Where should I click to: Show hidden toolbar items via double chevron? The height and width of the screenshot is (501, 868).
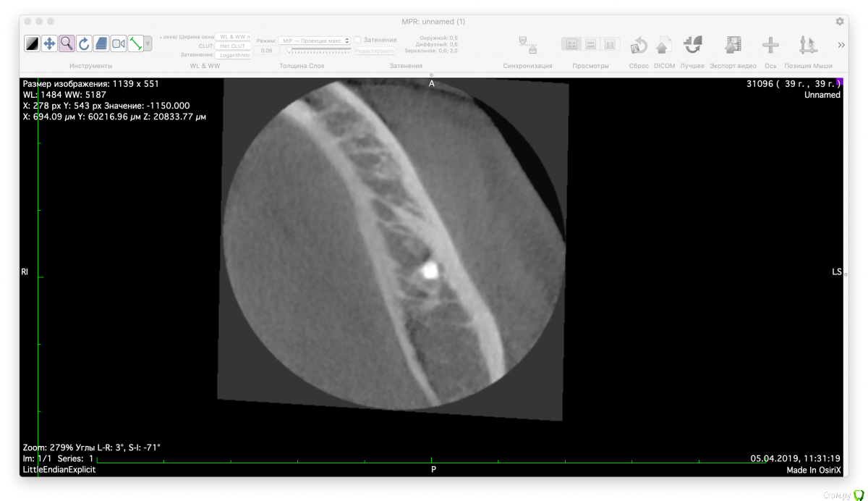click(842, 45)
